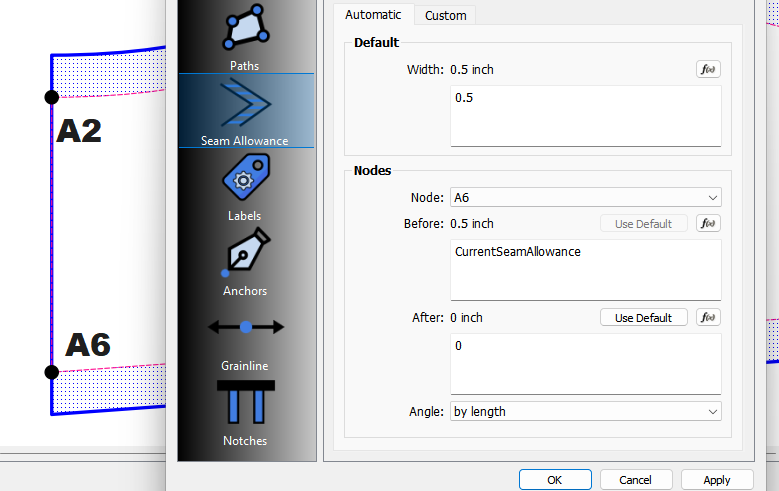
Task: Open formula editor for Before value
Action: (708, 224)
